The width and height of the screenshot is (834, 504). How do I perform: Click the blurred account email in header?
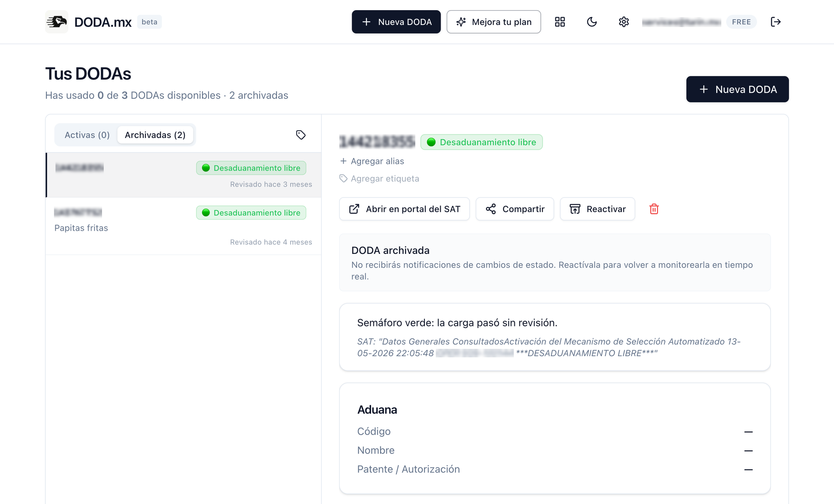click(x=681, y=22)
